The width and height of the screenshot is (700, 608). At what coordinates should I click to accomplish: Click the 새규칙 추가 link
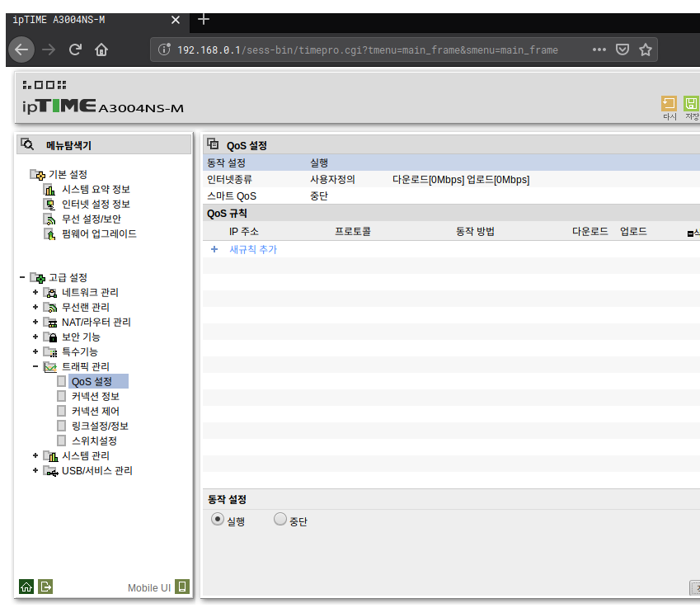coord(252,249)
